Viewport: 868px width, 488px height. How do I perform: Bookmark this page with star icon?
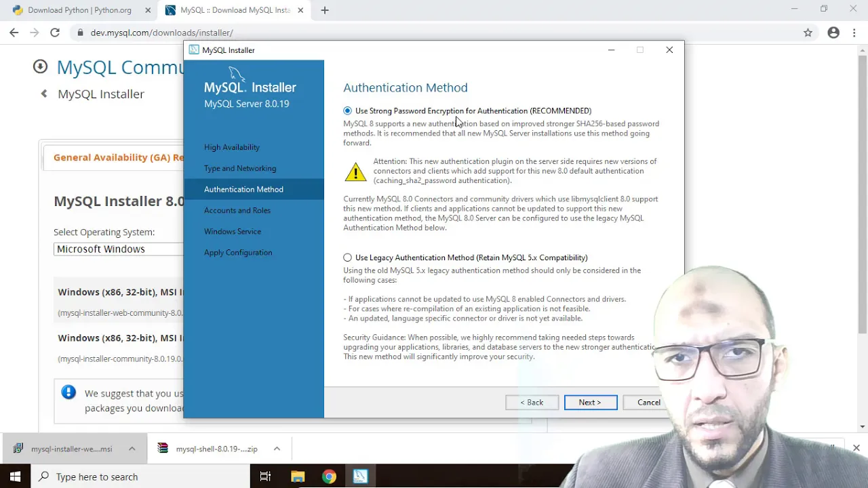click(808, 33)
